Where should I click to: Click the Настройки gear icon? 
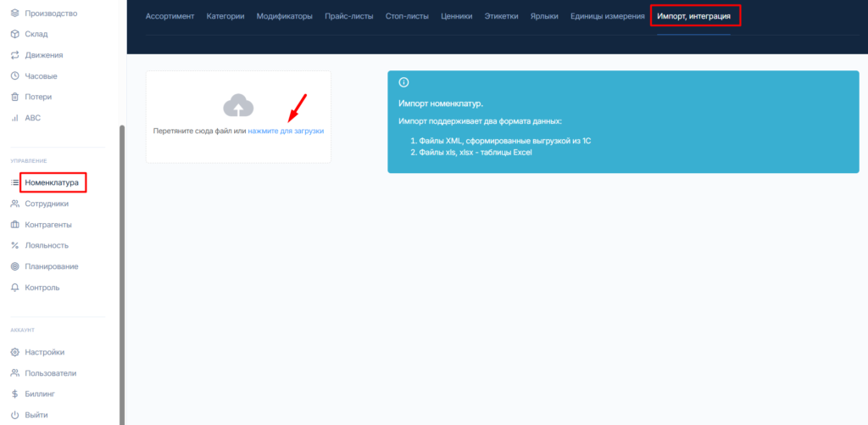click(14, 352)
